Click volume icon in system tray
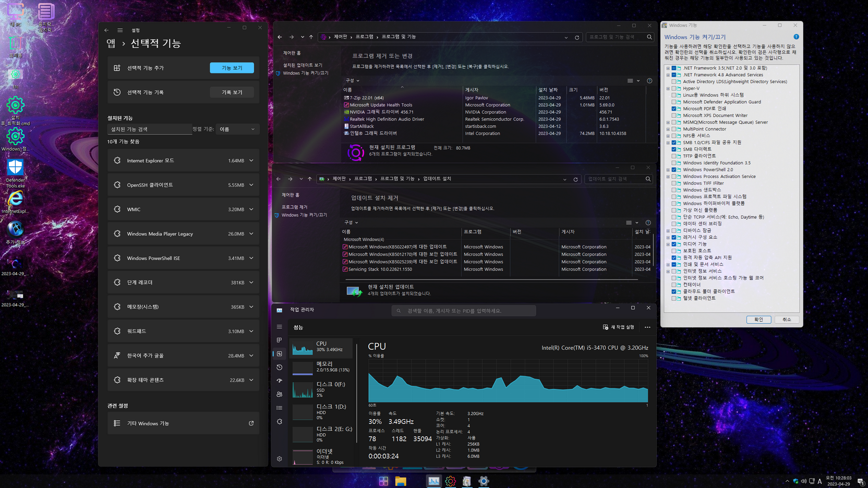Viewport: 868px width, 488px height. pyautogui.click(x=804, y=481)
